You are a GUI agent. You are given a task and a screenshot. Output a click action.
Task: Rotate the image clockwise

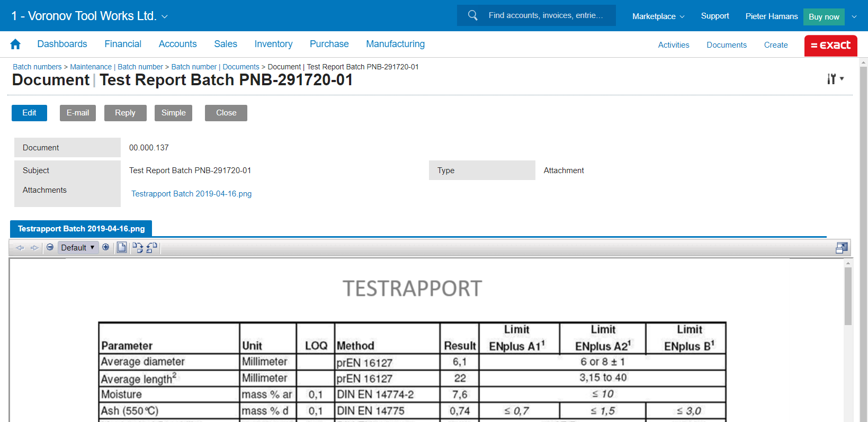138,247
